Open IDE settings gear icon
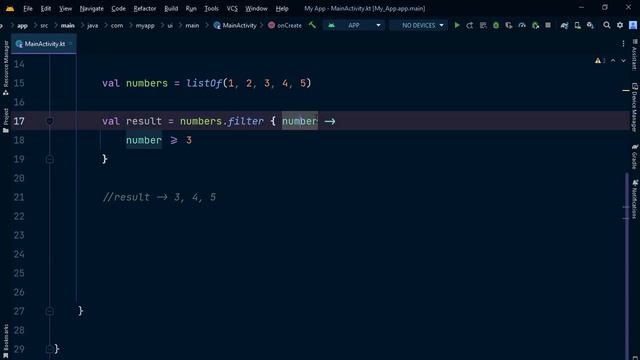Image resolution: width=640 pixels, height=360 pixels. point(620,25)
